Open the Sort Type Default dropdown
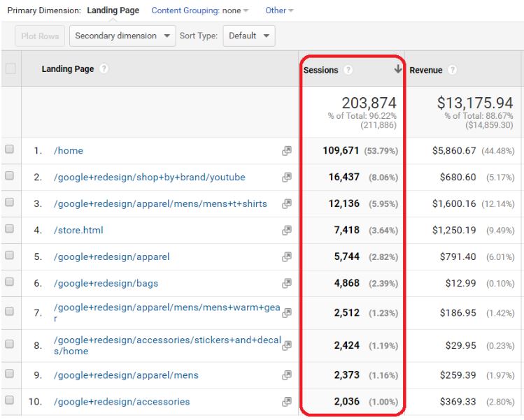This screenshot has width=524, height=420. 249,36
